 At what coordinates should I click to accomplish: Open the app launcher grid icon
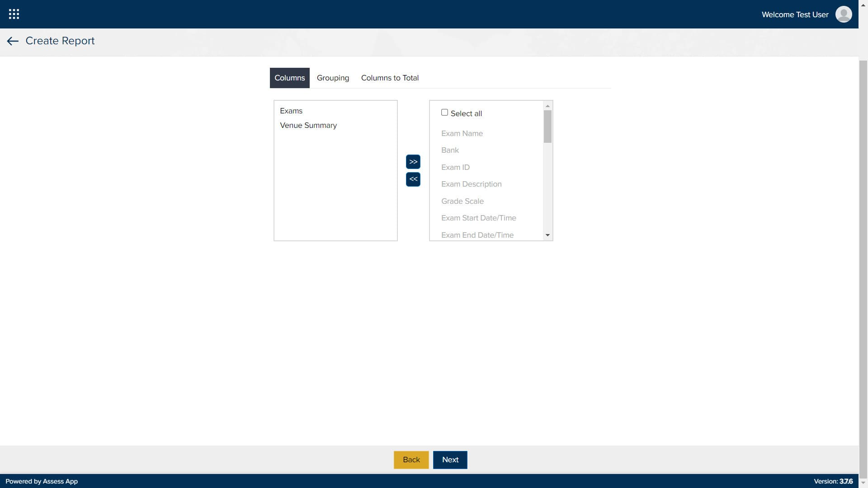tap(14, 14)
